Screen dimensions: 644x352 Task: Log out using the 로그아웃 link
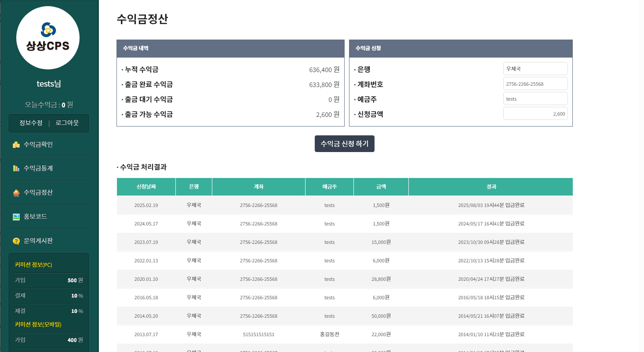click(x=67, y=123)
